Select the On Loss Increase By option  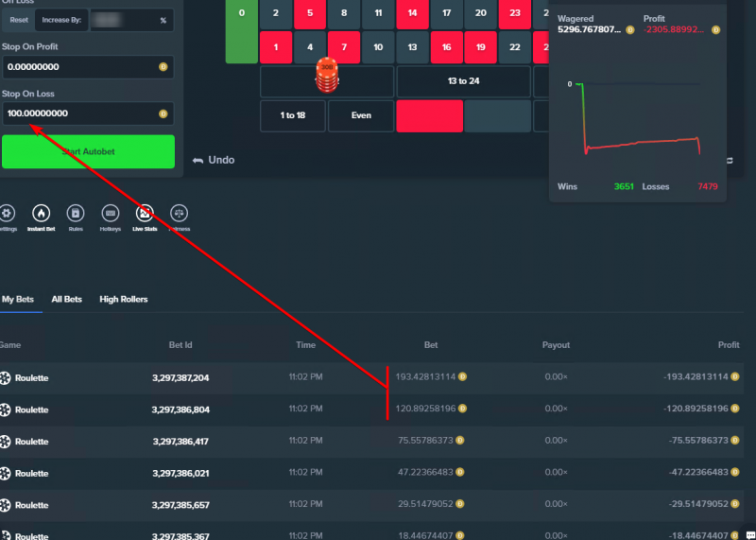tap(61, 20)
